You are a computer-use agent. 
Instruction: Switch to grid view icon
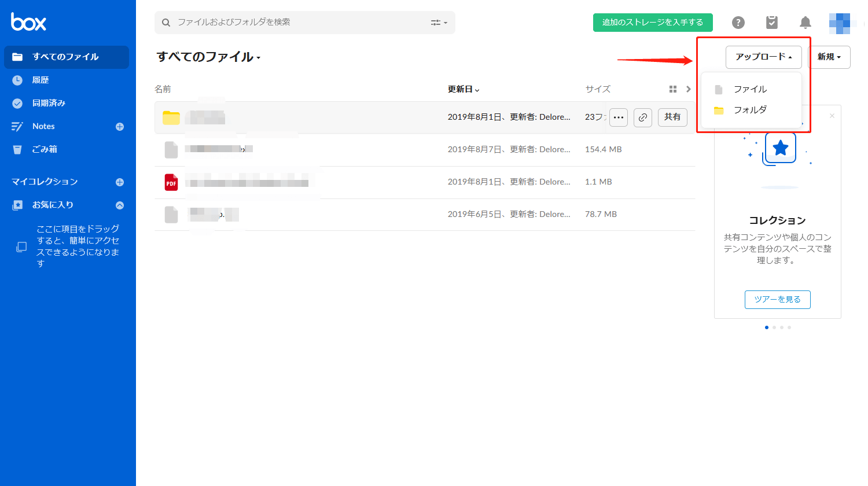tap(672, 89)
